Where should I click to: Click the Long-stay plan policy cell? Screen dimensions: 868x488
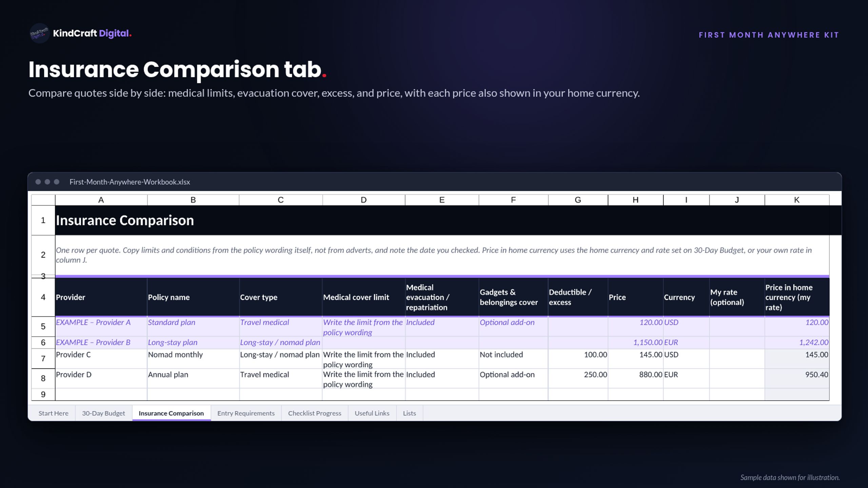pos(193,343)
